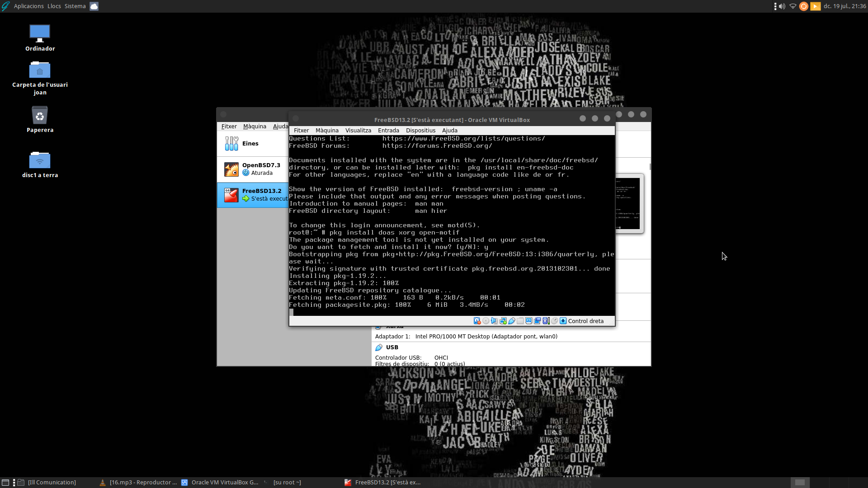Click the volume icon in system tray

782,6
